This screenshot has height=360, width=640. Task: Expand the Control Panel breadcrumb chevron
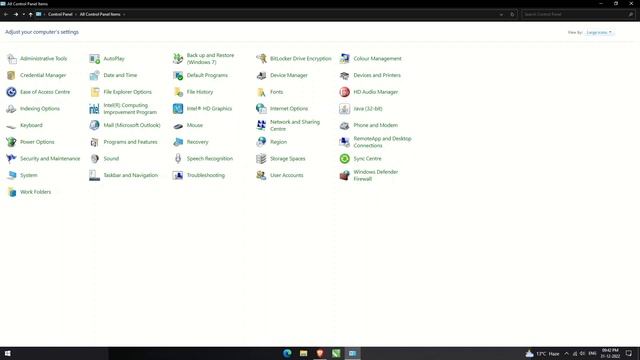tap(76, 14)
